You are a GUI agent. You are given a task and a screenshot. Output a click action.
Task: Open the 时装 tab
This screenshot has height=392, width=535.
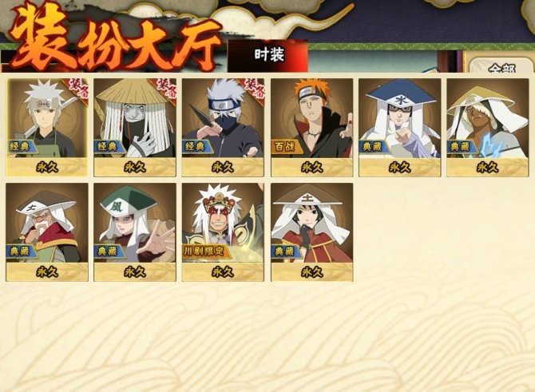tap(268, 55)
